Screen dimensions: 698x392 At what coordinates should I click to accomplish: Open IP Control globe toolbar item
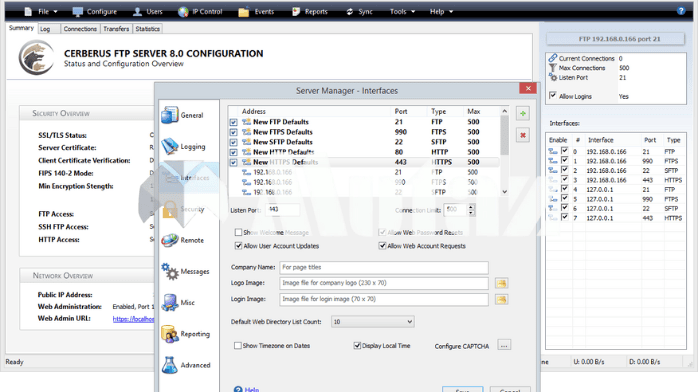click(200, 12)
